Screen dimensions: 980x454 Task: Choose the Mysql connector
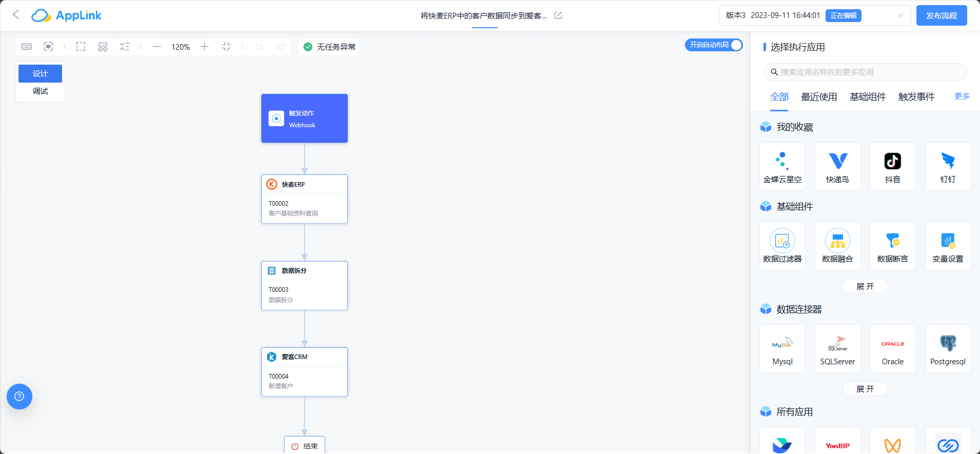coord(782,349)
